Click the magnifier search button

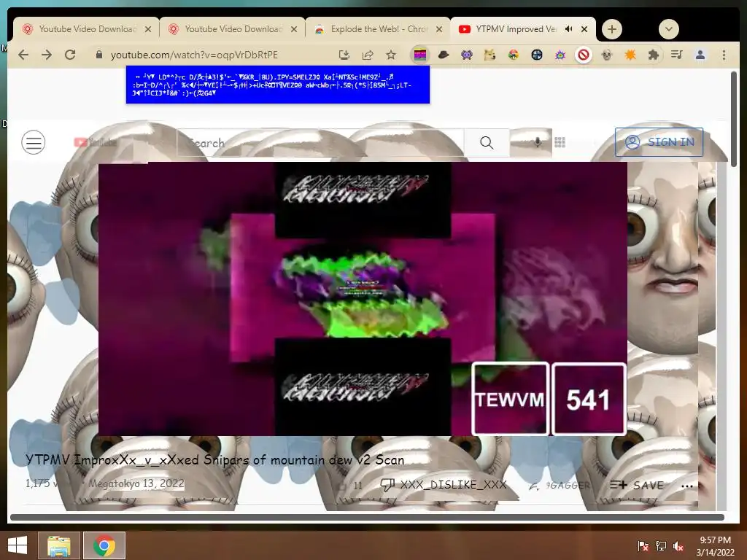click(x=487, y=142)
